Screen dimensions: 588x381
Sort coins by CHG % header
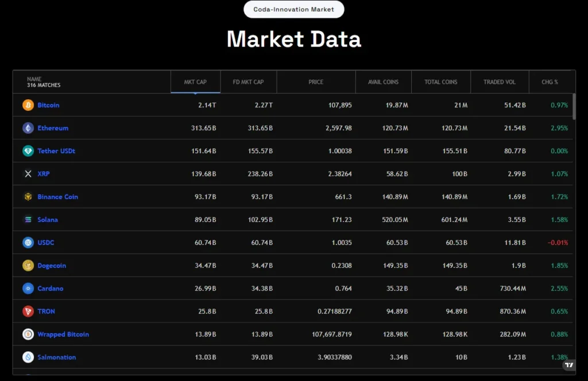tap(550, 81)
